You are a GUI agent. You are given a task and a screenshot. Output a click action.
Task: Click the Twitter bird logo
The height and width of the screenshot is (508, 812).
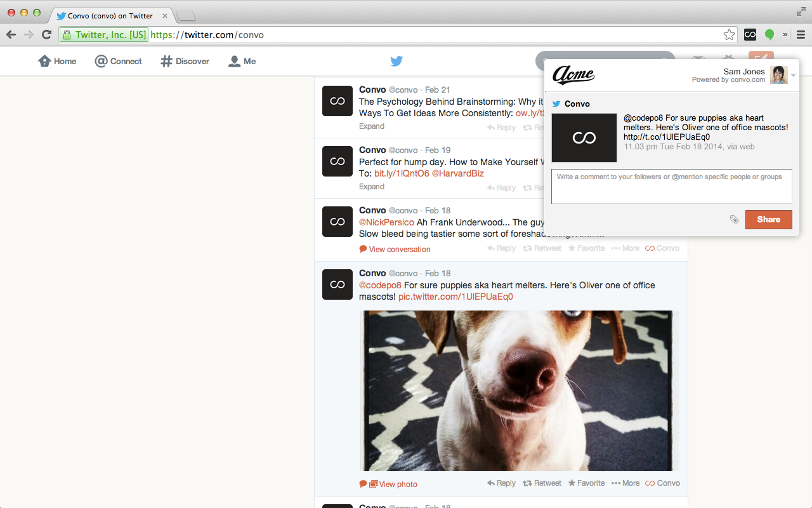tap(396, 61)
